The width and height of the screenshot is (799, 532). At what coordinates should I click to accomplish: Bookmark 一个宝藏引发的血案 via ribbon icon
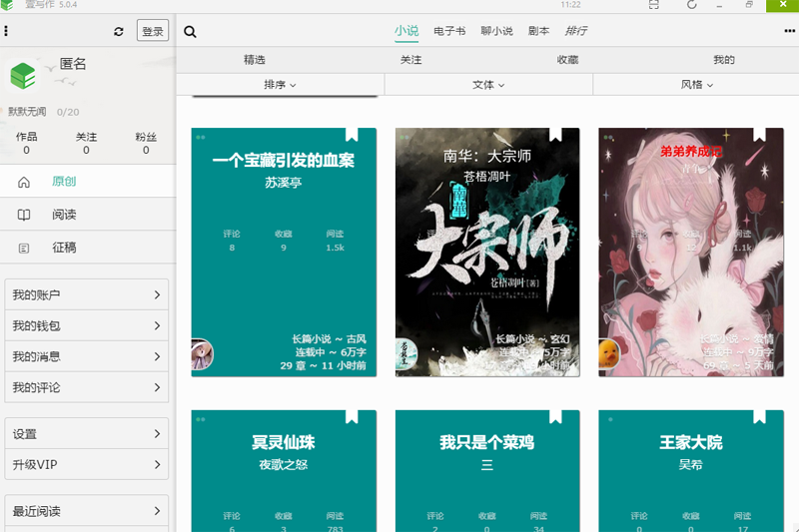coord(352,135)
